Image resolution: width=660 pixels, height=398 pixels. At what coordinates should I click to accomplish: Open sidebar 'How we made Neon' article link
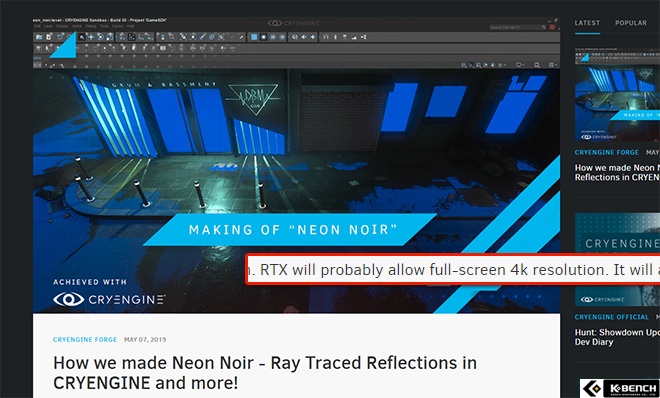(617, 172)
